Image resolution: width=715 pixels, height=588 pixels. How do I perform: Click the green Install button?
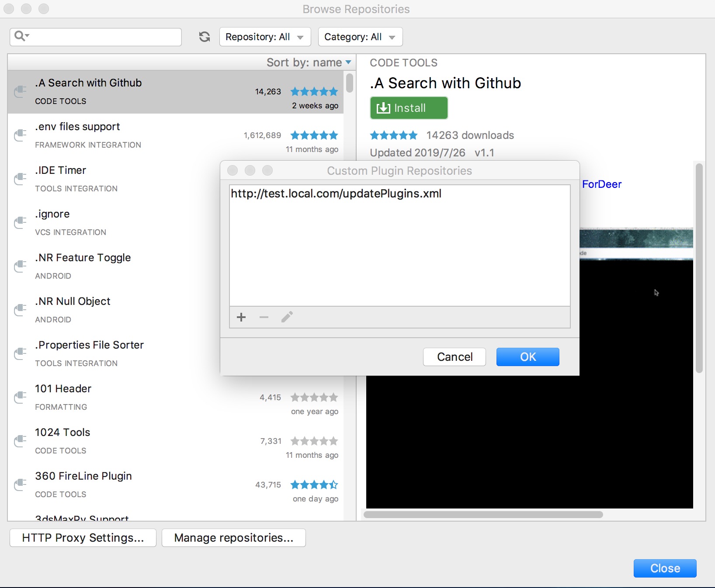[x=409, y=108]
